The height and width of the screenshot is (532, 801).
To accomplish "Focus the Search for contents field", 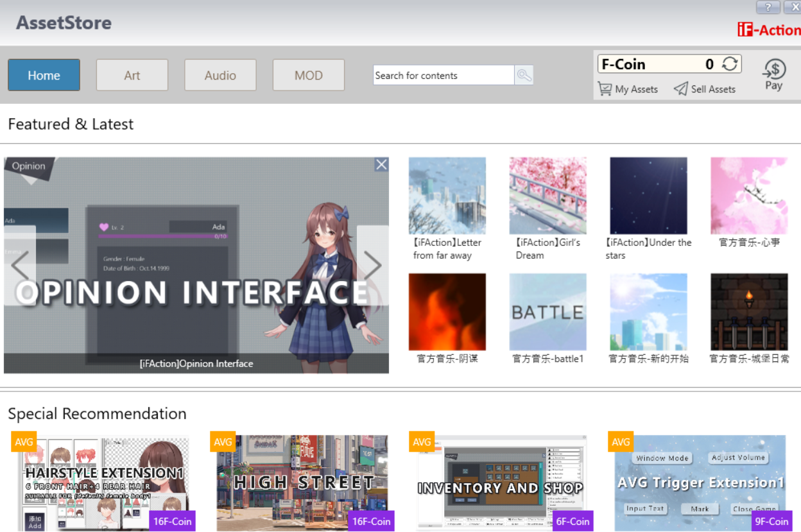I will [x=444, y=75].
